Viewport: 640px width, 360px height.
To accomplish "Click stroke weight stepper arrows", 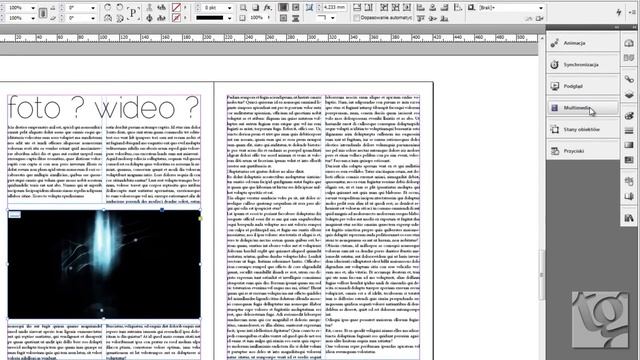I will (x=198, y=8).
